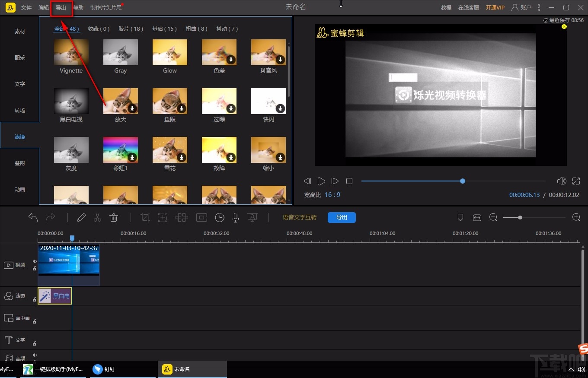This screenshot has height=378, width=588.
Task: Switch to the 胶片 (18) filter tab
Action: click(131, 29)
